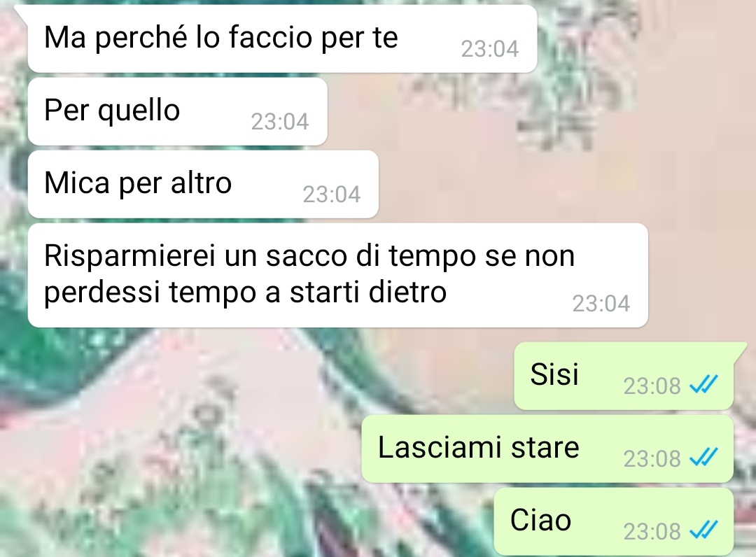This screenshot has height=557, width=756.
Task: Tap 23:04 timestamp on the 'Risparmierei' message
Action: coord(601,304)
